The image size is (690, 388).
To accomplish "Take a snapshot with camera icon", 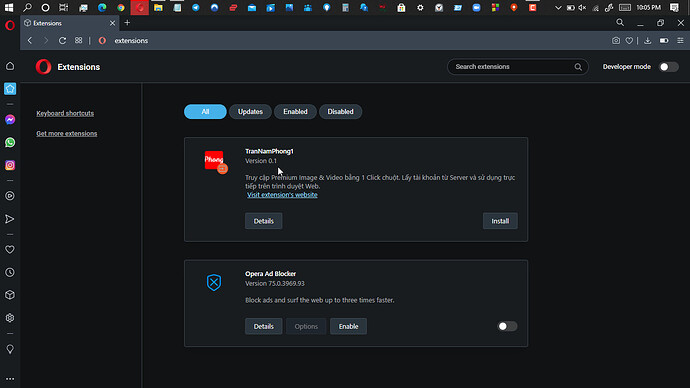I will point(616,40).
